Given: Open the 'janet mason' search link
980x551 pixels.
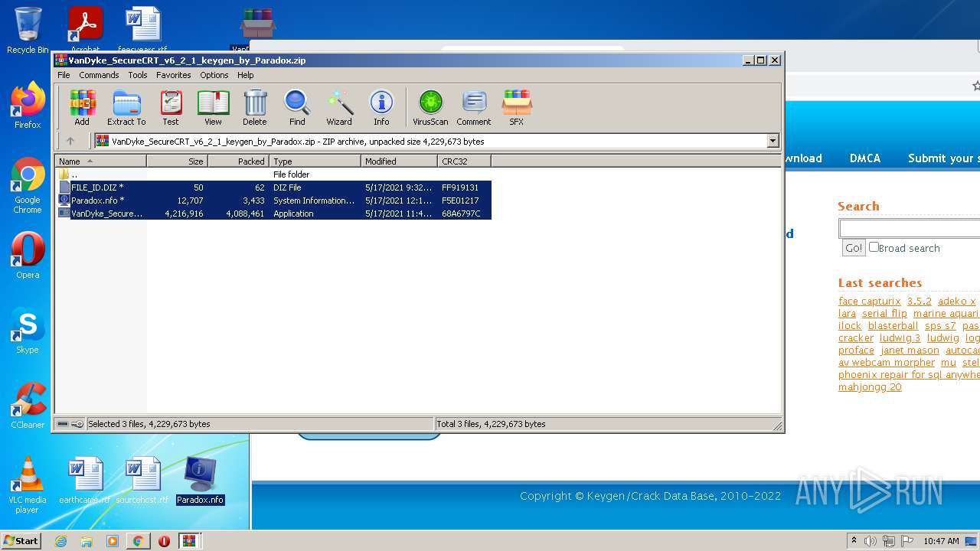Looking at the screenshot, I should click(x=910, y=350).
